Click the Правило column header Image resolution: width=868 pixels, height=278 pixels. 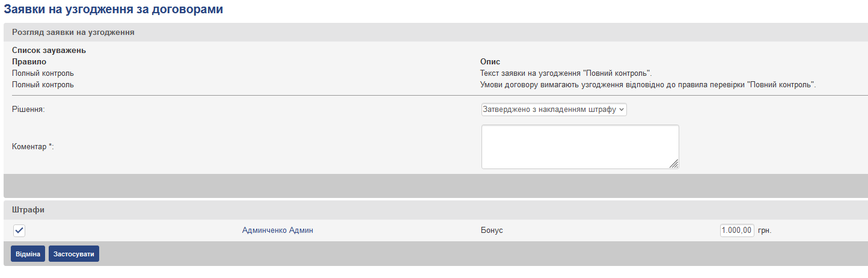tap(29, 62)
